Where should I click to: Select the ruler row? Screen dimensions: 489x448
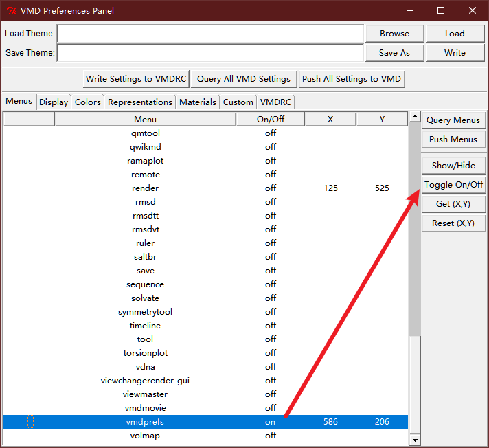click(205, 243)
